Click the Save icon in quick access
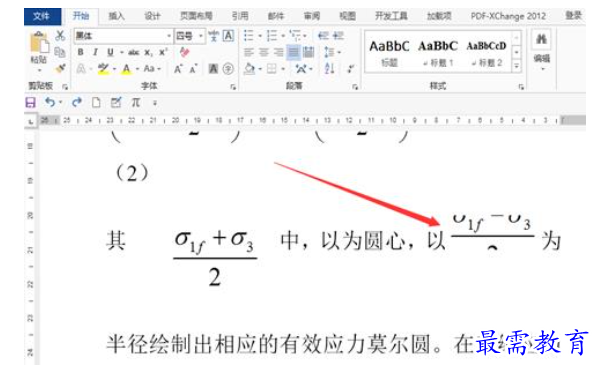 coord(30,102)
